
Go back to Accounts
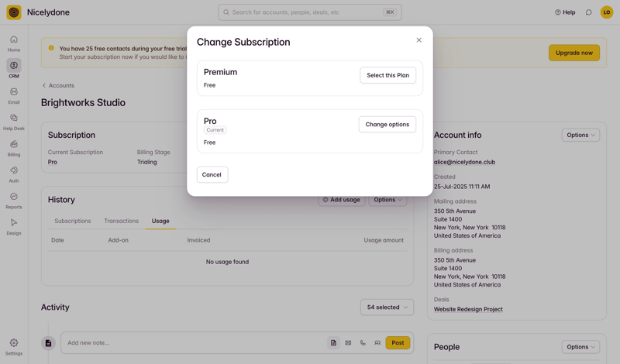tap(58, 85)
